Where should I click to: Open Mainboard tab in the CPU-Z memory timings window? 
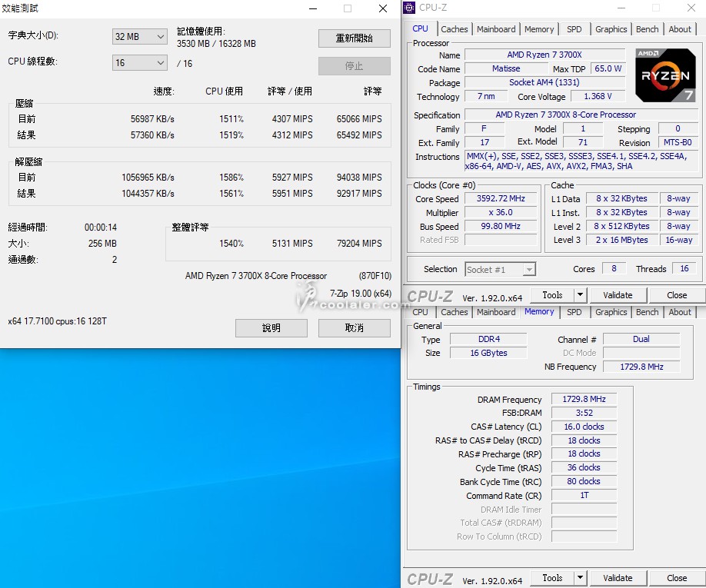[496, 312]
